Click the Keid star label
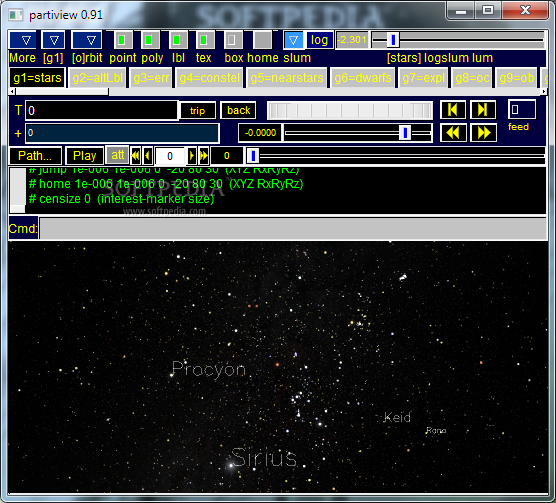The image size is (556, 503). [x=397, y=417]
